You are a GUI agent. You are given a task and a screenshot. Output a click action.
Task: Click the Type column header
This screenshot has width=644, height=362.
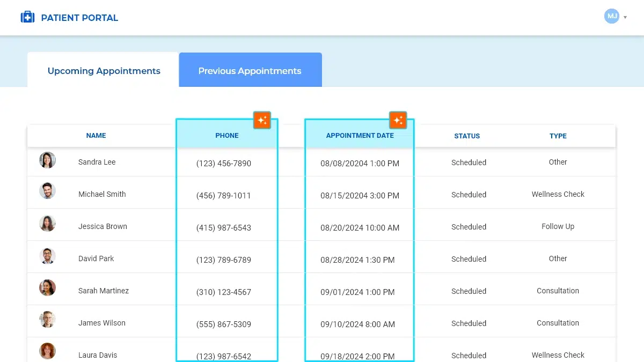[x=558, y=136]
